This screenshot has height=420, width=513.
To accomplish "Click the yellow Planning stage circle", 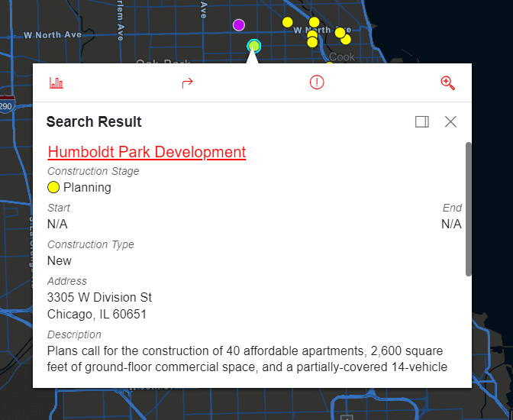I will click(53, 187).
